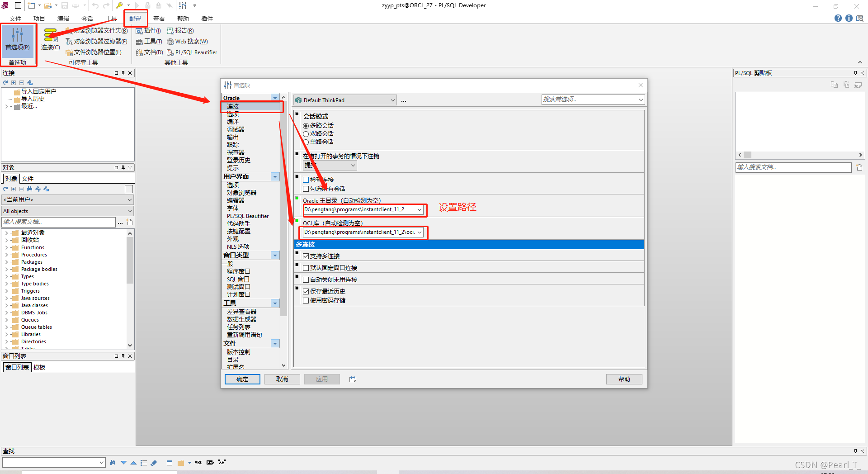868x474 pixels.
Task: Switch to 文件 tab in 对象 panel
Action: pyautogui.click(x=28, y=179)
